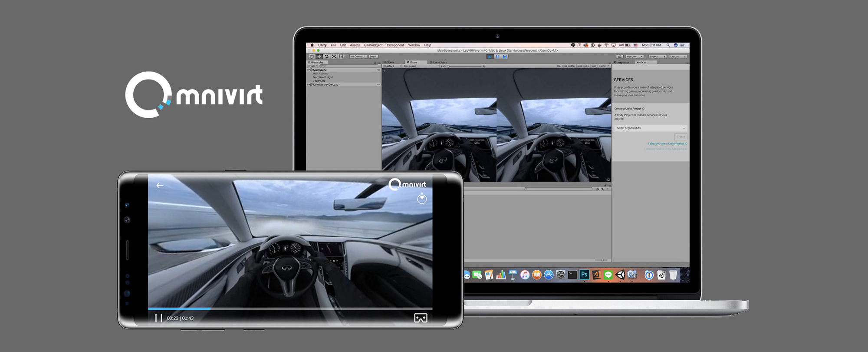Open the Unity Cloud services button
The image size is (868, 352).
pos(620,56)
